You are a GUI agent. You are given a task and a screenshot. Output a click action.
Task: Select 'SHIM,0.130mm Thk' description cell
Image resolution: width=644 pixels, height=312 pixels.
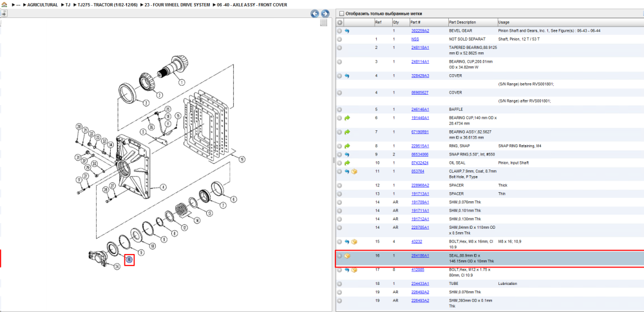point(466,219)
